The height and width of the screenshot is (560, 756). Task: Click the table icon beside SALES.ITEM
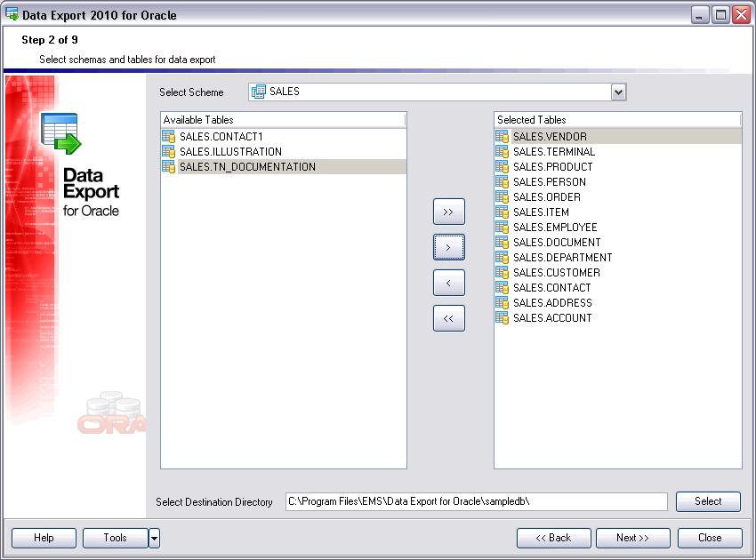click(503, 212)
